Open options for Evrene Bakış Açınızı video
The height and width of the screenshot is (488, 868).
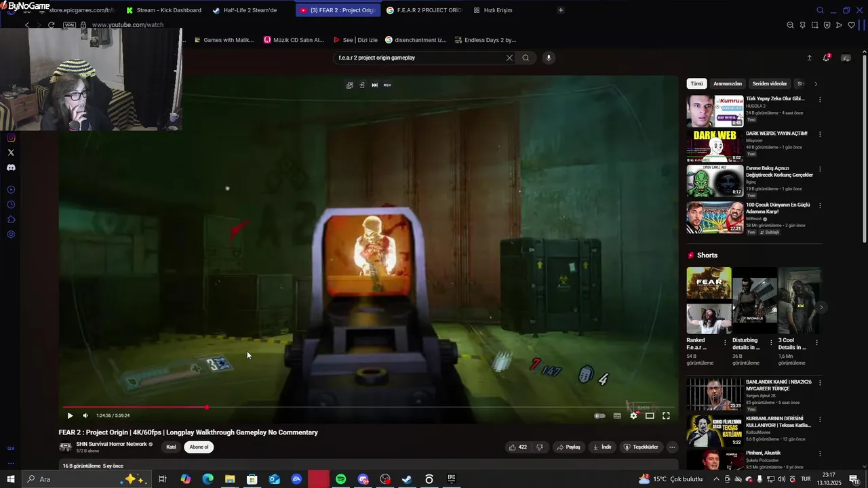pyautogui.click(x=820, y=169)
